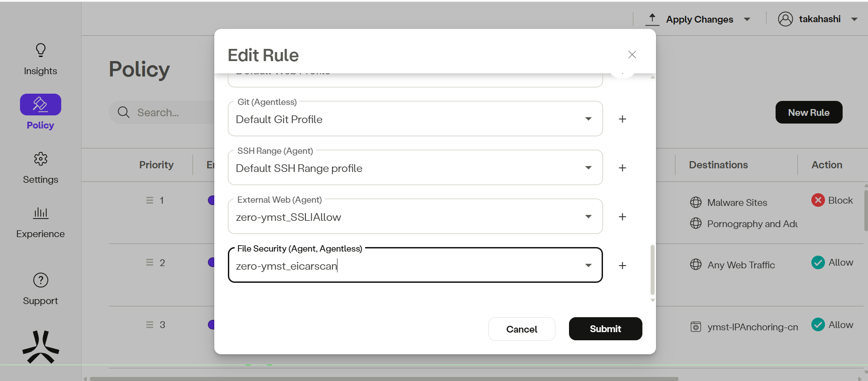Select the Policy icon in sidebar
The image size is (868, 381).
pyautogui.click(x=40, y=105)
